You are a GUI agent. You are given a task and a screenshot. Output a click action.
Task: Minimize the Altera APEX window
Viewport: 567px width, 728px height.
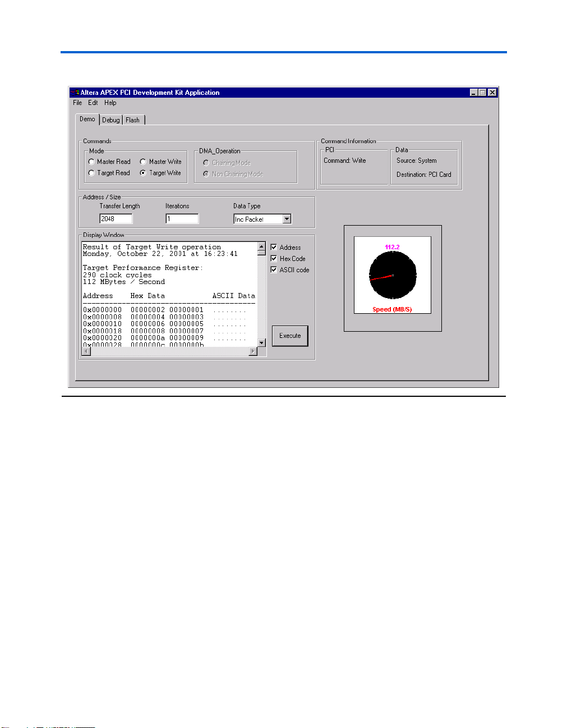point(473,93)
